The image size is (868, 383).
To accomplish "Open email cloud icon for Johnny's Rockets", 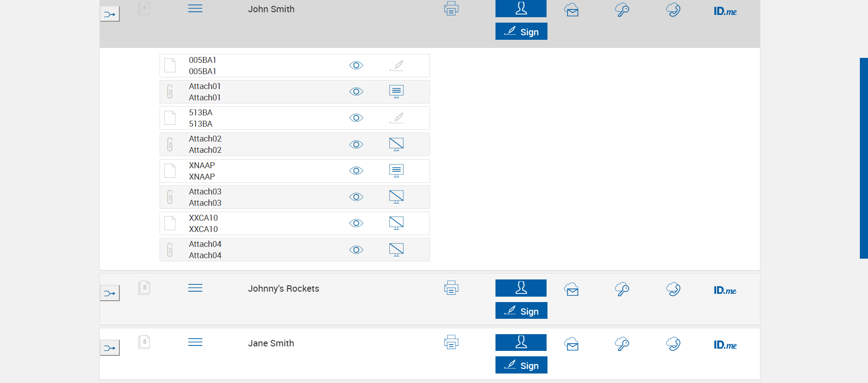I will tap(571, 289).
